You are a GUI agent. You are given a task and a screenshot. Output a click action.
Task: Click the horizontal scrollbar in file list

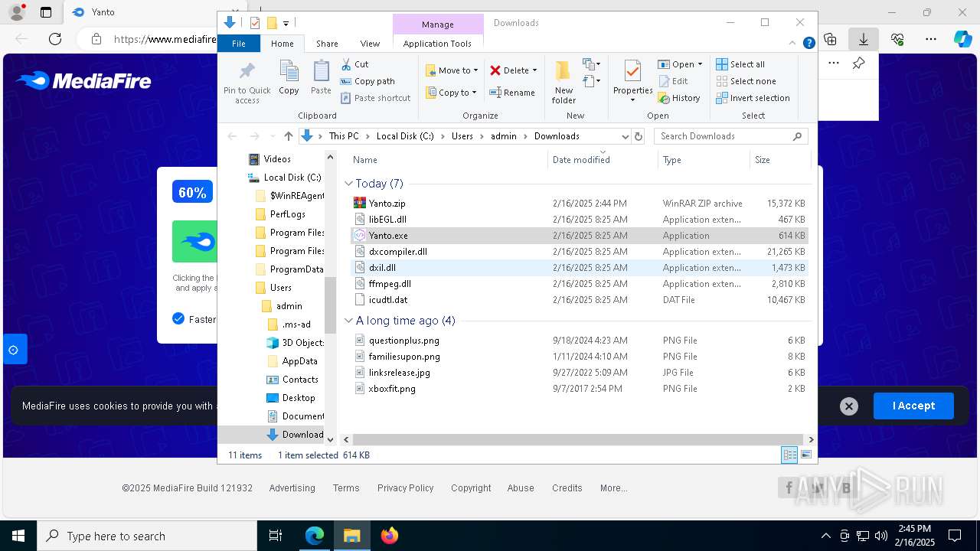point(579,440)
